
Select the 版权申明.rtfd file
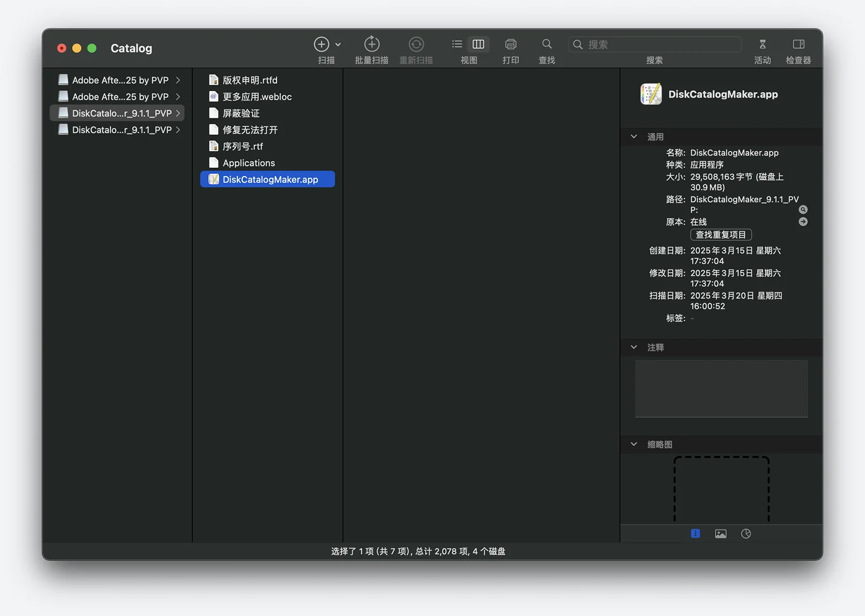[x=268, y=80]
